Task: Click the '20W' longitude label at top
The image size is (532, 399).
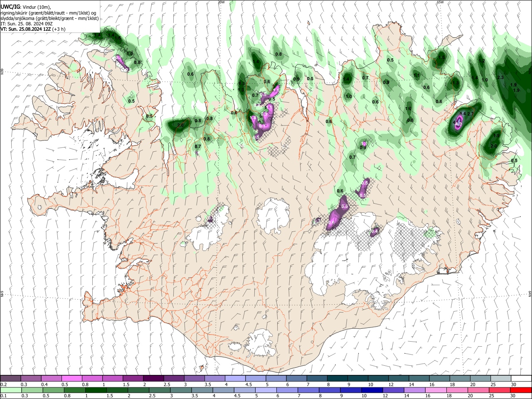Action: point(221,2)
